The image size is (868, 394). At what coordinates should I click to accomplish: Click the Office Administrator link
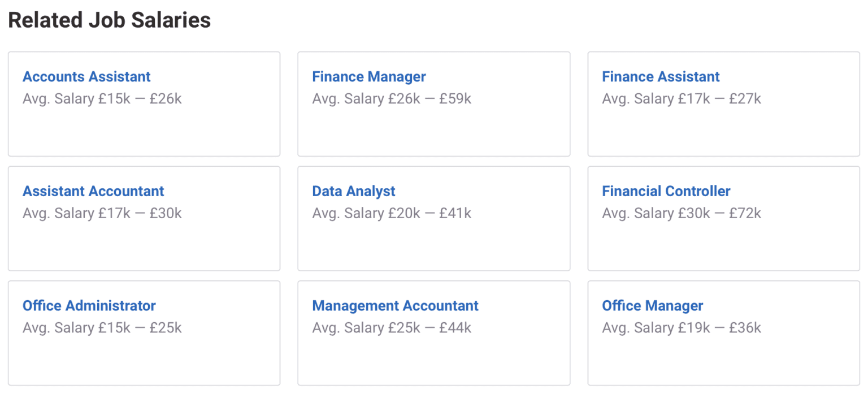click(x=89, y=306)
